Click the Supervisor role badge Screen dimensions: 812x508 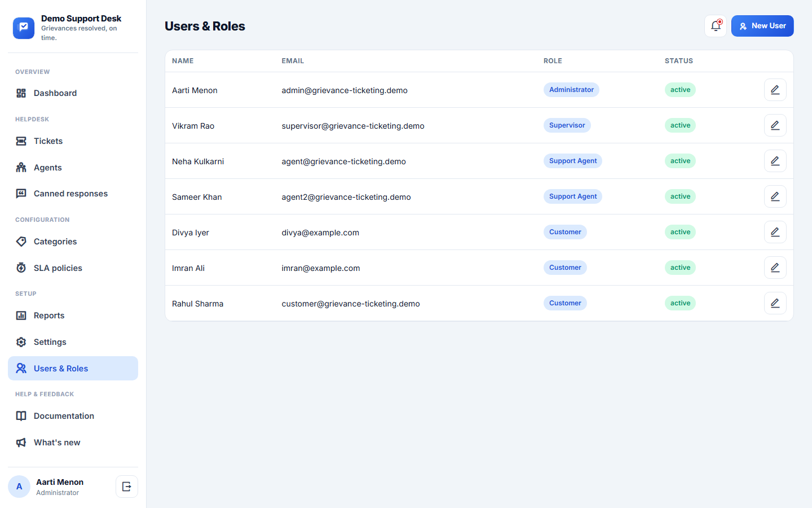pyautogui.click(x=567, y=125)
